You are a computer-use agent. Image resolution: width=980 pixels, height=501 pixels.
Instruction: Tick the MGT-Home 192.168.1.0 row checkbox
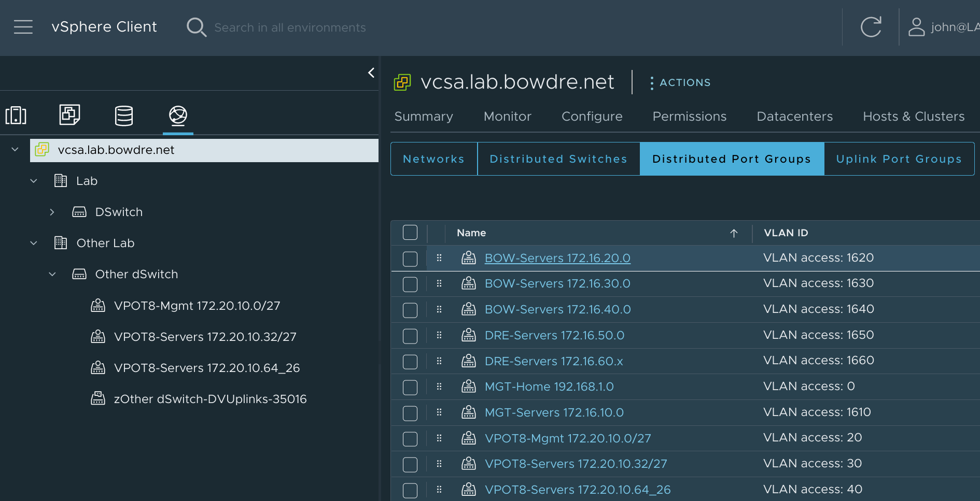pos(410,388)
